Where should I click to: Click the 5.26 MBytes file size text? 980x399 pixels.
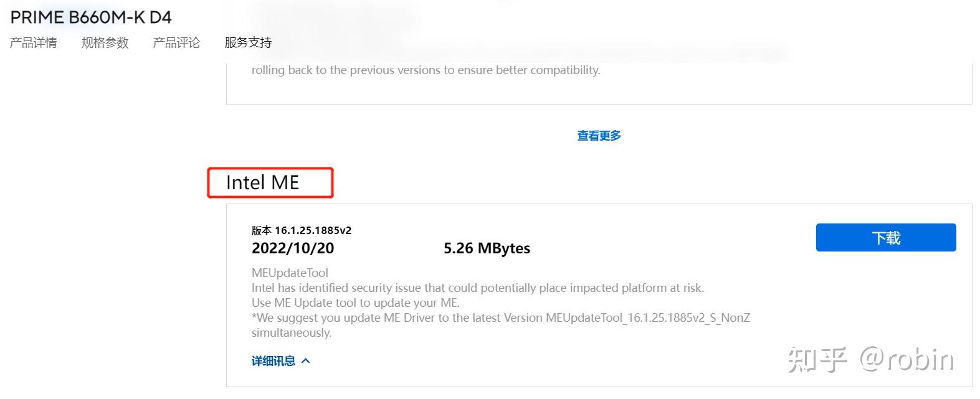(486, 248)
